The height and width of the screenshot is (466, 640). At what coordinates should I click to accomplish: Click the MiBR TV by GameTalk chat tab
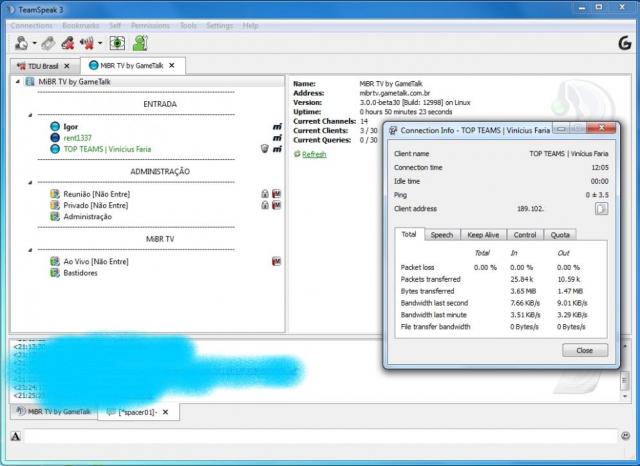[x=54, y=412]
